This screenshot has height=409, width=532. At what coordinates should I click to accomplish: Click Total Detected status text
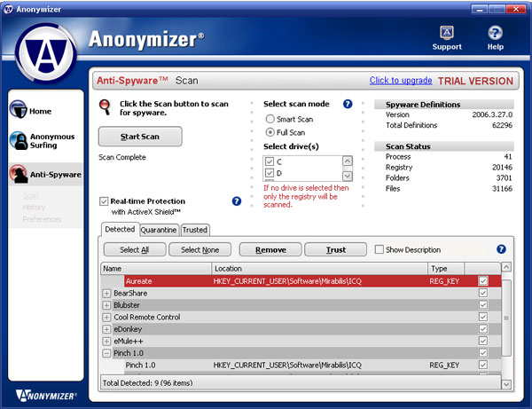point(147,383)
